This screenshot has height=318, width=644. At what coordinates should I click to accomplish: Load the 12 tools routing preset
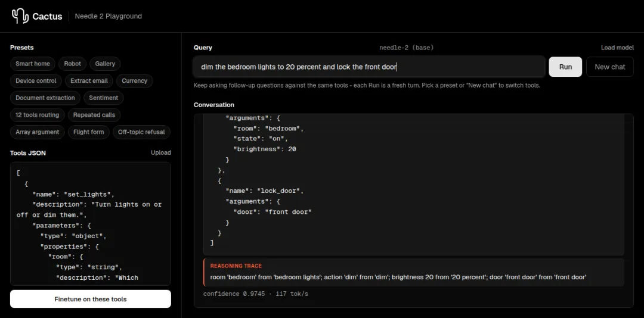[38, 115]
